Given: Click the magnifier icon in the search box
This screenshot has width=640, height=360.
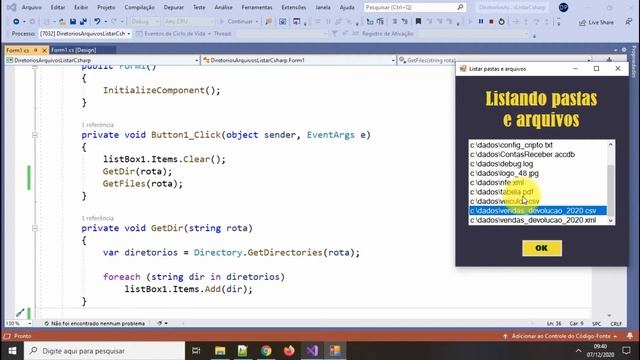Looking at the screenshot, I should (x=460, y=7).
